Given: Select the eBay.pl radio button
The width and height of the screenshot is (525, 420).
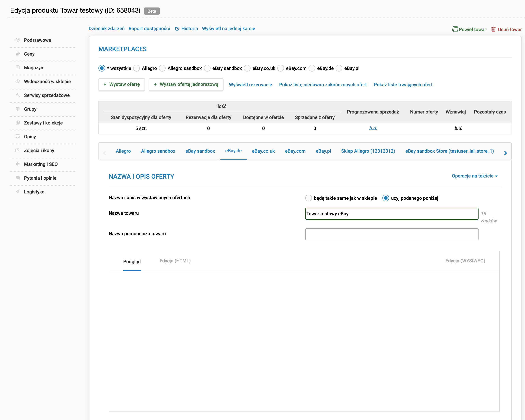Looking at the screenshot, I should [x=339, y=68].
